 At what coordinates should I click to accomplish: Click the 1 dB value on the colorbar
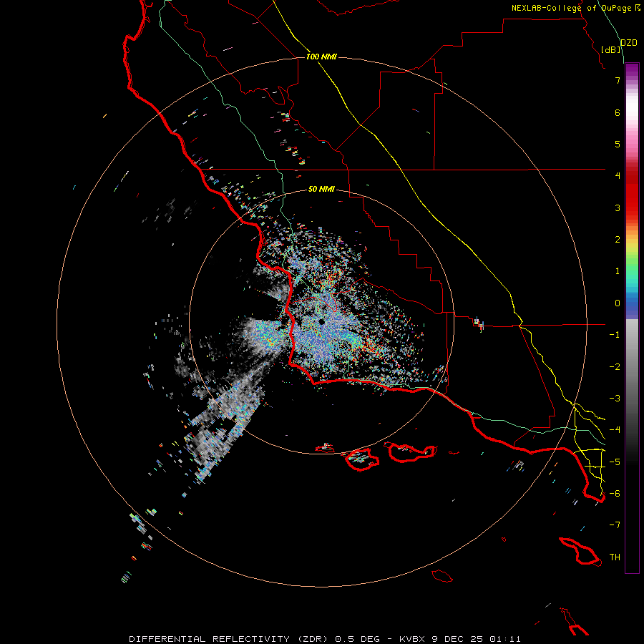[618, 271]
